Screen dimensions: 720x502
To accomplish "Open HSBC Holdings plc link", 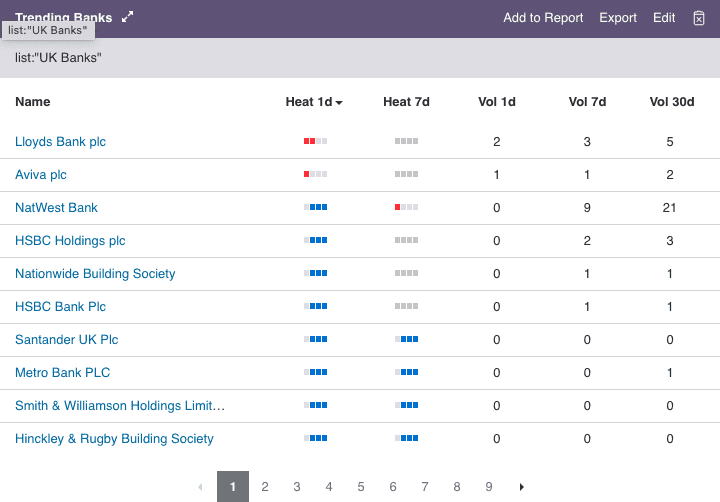I will [70, 241].
